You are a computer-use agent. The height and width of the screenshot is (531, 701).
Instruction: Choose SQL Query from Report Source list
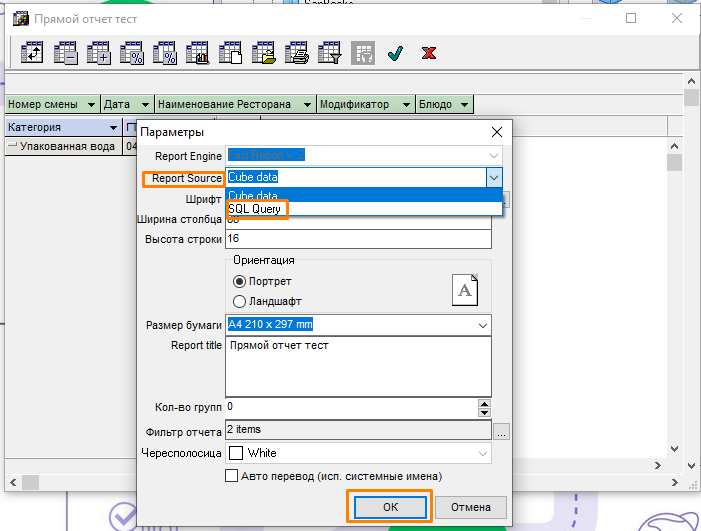256,210
